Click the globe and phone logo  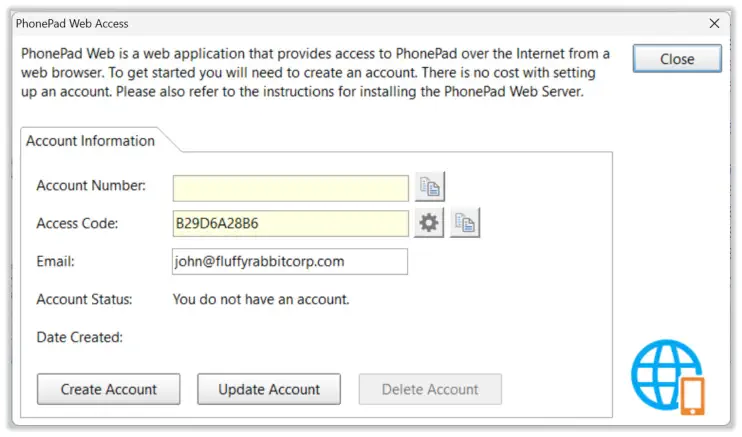pos(668,377)
